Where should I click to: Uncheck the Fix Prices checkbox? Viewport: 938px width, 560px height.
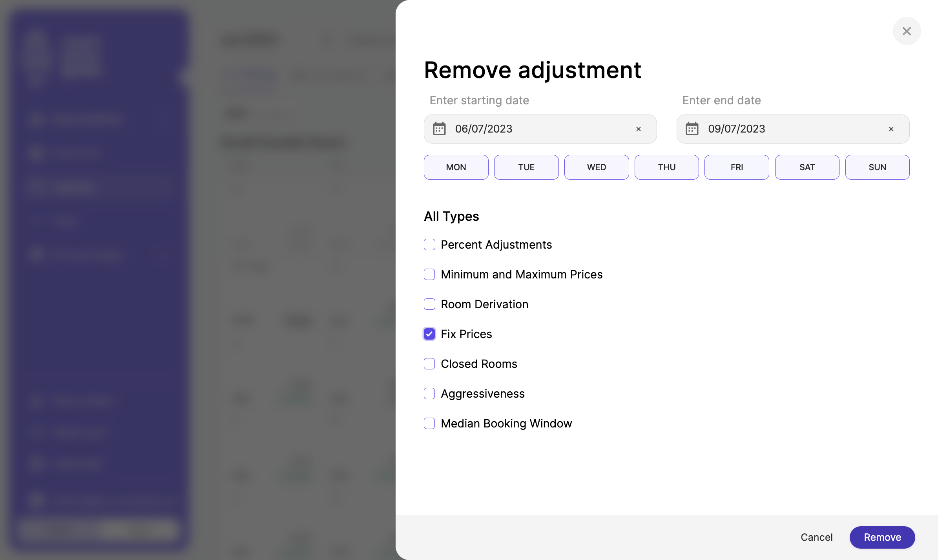click(x=429, y=334)
